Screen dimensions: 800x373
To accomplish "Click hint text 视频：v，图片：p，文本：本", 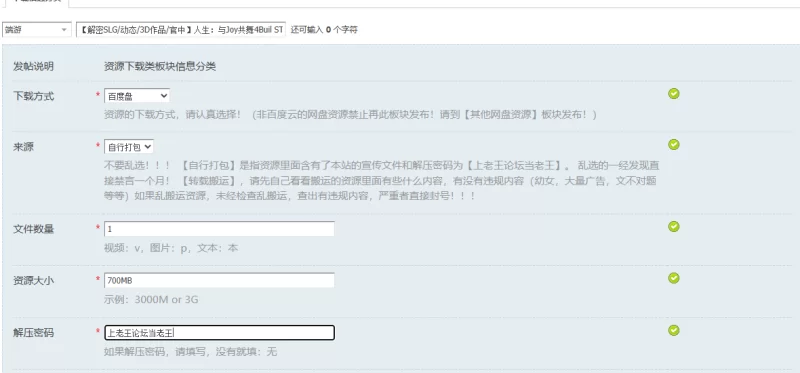I will 171,248.
